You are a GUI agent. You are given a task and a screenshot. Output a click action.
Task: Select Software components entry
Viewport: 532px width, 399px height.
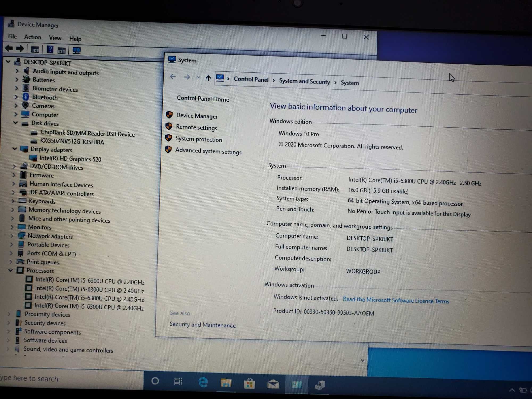tap(52, 332)
